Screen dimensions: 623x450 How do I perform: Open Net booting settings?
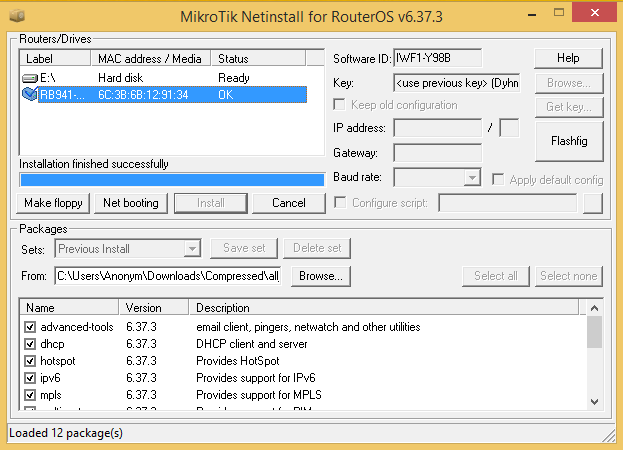pyautogui.click(x=131, y=203)
